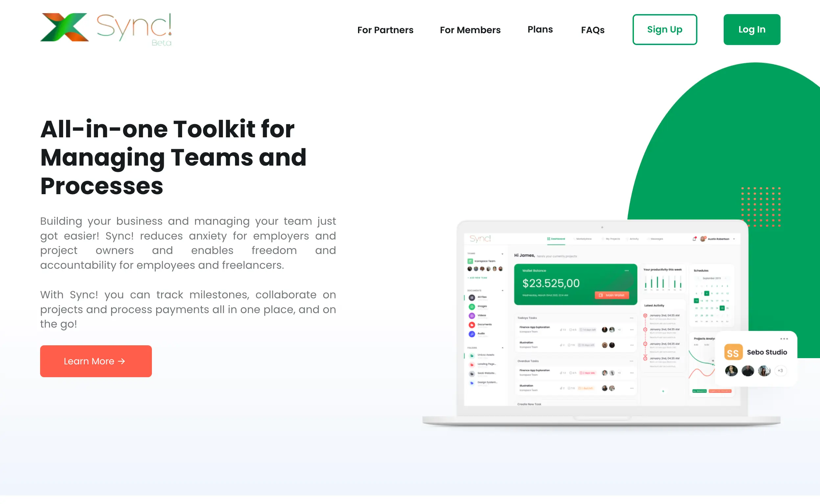Click the Learn More button
Image resolution: width=820 pixels, height=504 pixels.
(x=95, y=360)
